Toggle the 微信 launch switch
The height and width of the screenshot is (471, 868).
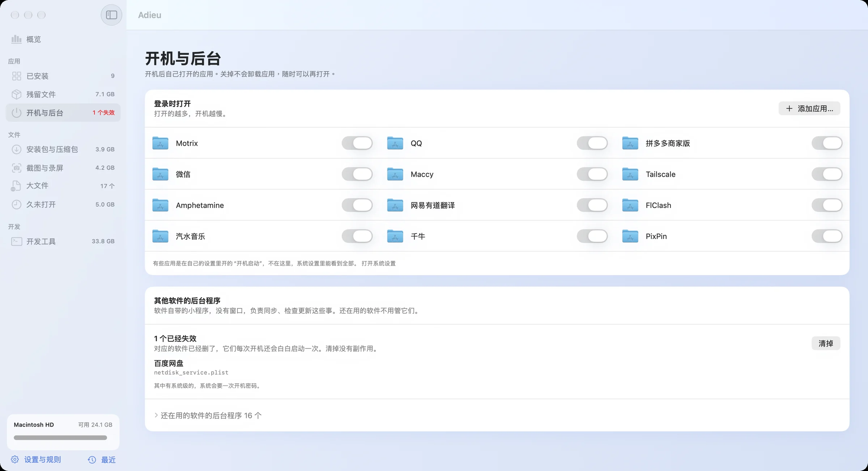(x=357, y=174)
